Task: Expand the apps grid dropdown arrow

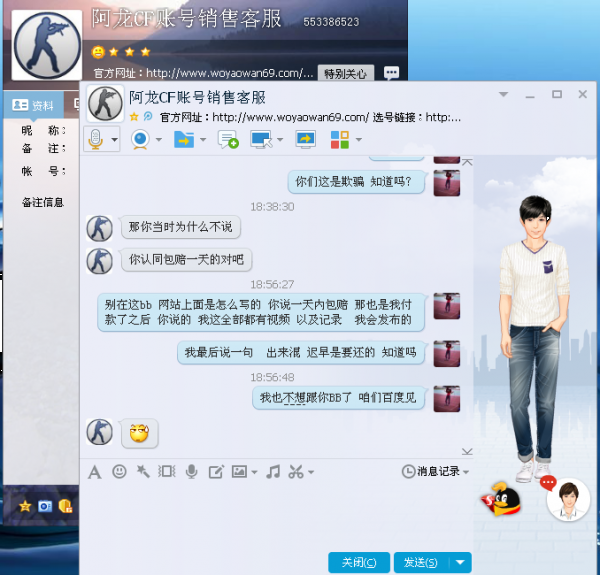Action: pyautogui.click(x=359, y=140)
